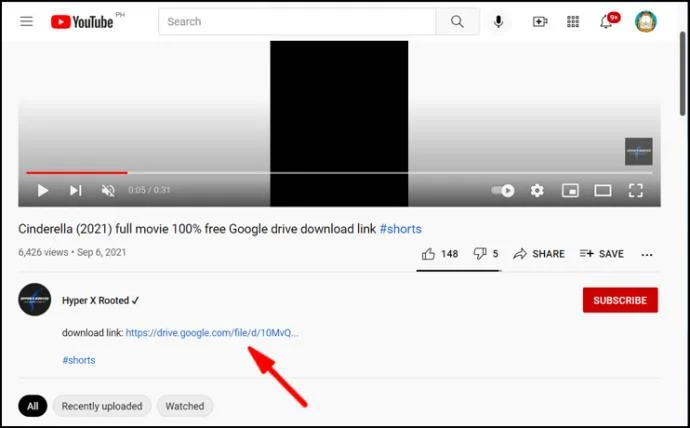Viewport: 690px width, 428px height.
Task: Select the All filter chip
Action: click(33, 406)
